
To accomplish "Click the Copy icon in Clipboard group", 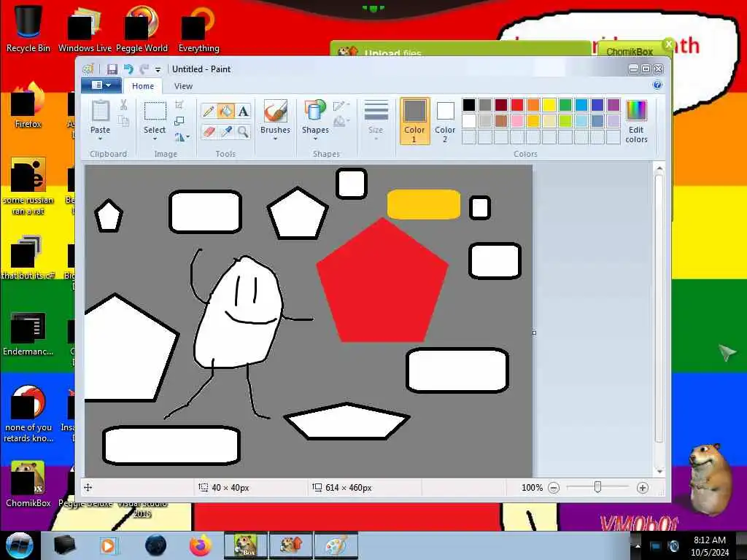I will tap(123, 121).
